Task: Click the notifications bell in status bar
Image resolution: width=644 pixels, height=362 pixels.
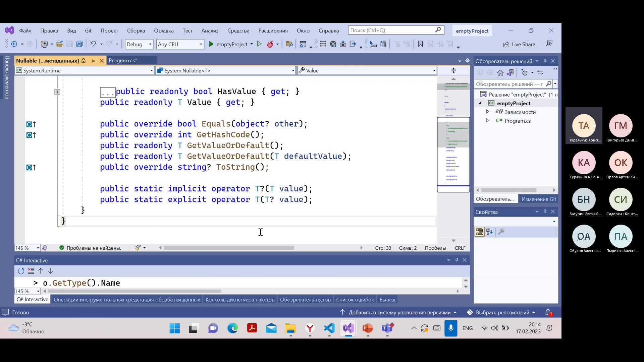Action: coord(548,312)
